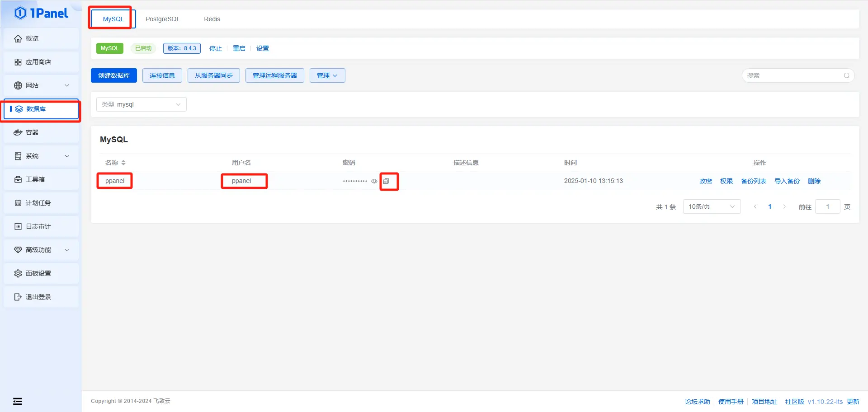Go to the previous page arrow
The width and height of the screenshot is (868, 412).
click(x=755, y=206)
